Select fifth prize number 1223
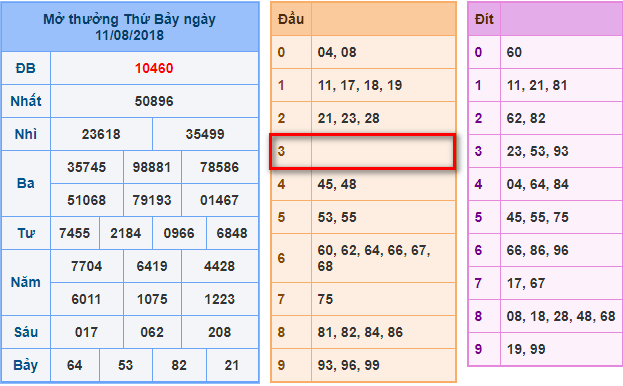 [219, 299]
